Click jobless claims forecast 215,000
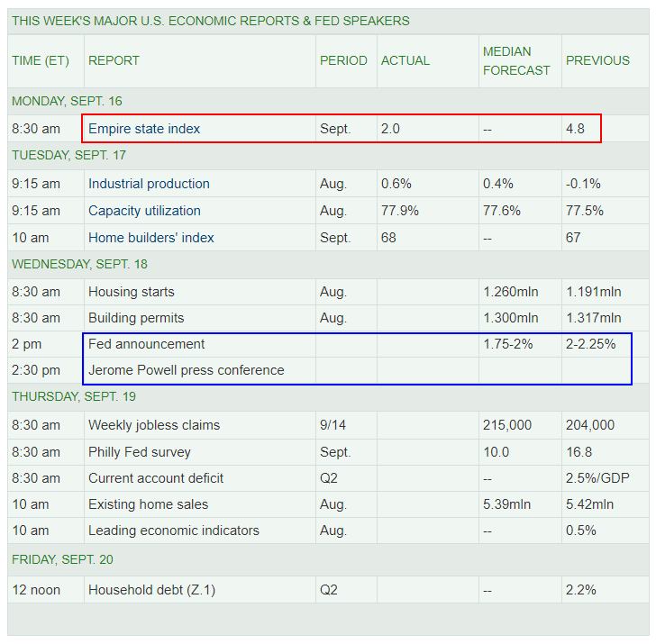The height and width of the screenshot is (644, 656). [507, 425]
